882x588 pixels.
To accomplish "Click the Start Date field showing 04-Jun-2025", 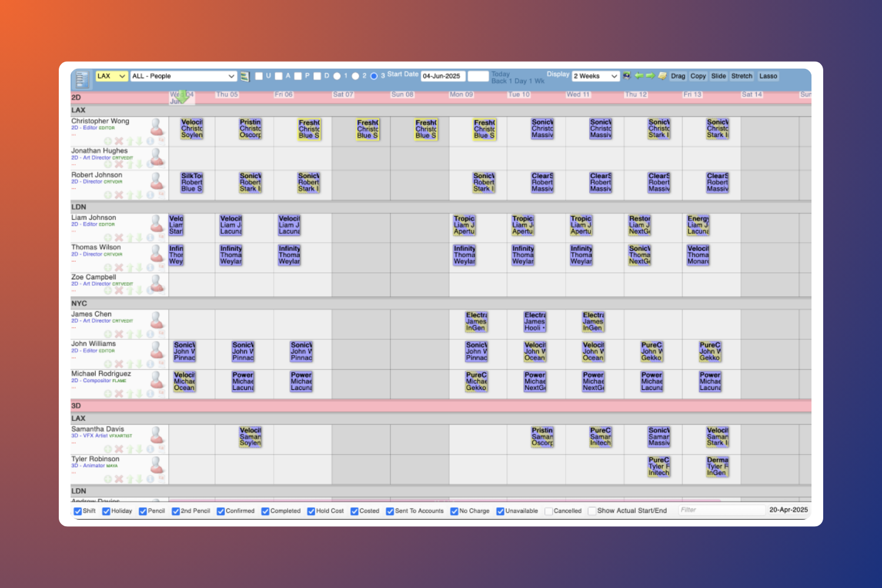I will 443,76.
